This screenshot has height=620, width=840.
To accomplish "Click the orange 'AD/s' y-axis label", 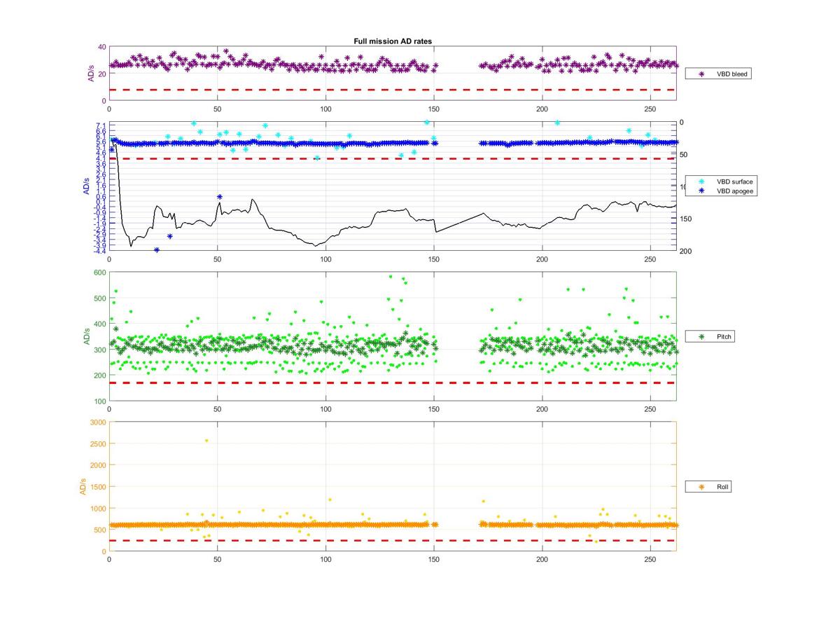I will 83,486.
